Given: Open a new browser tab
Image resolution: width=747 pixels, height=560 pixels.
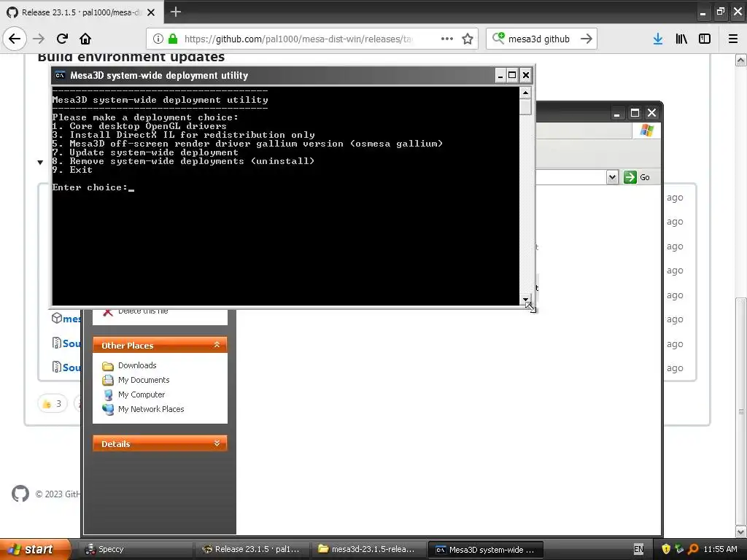Looking at the screenshot, I should click(176, 12).
